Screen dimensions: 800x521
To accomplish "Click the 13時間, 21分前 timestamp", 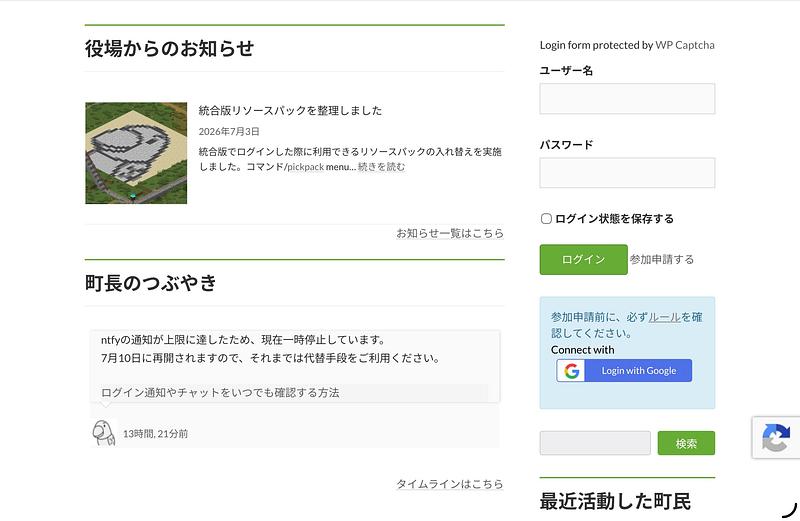I will 155,434.
